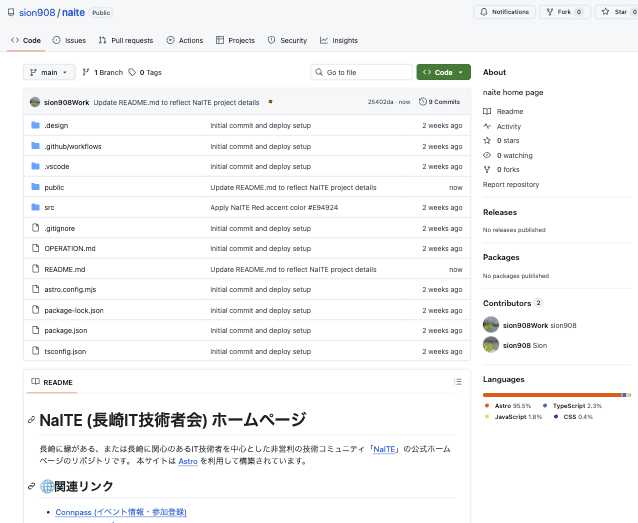Click the orange Astro language bar
Viewport: 638px width, 523px height.
coord(550,395)
